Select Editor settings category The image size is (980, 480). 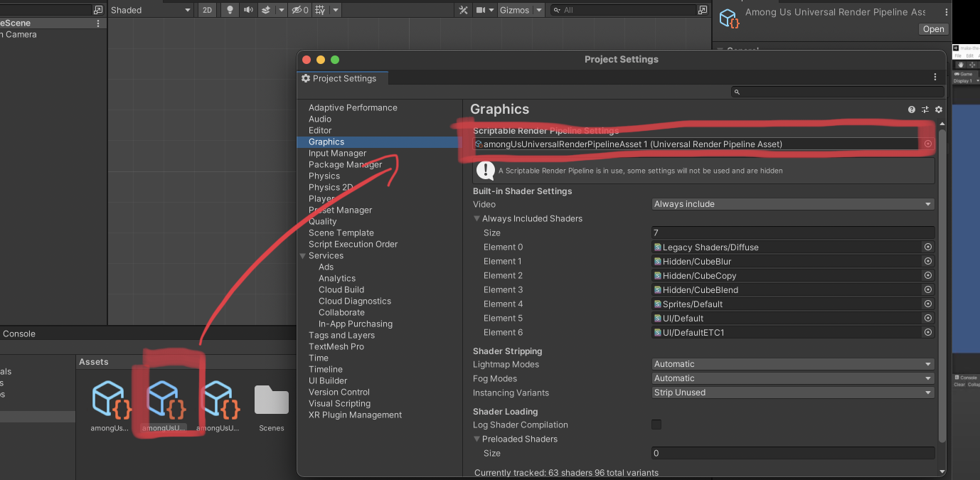tap(320, 130)
